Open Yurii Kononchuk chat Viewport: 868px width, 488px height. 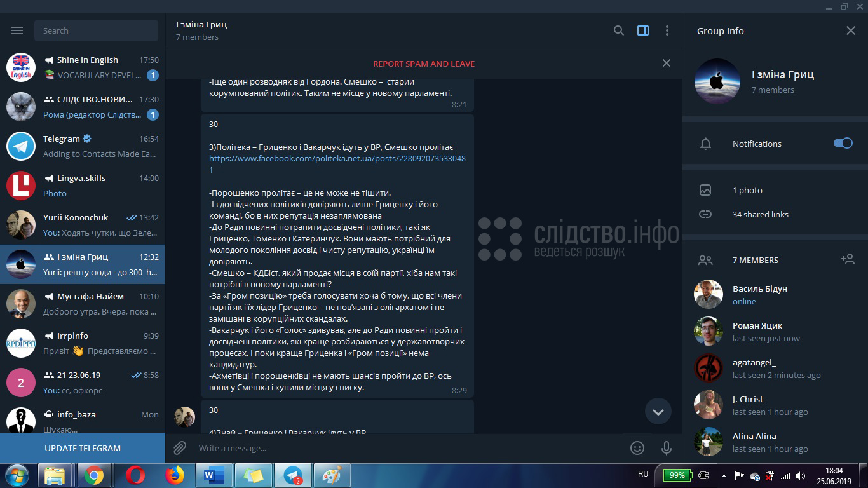[x=83, y=225]
